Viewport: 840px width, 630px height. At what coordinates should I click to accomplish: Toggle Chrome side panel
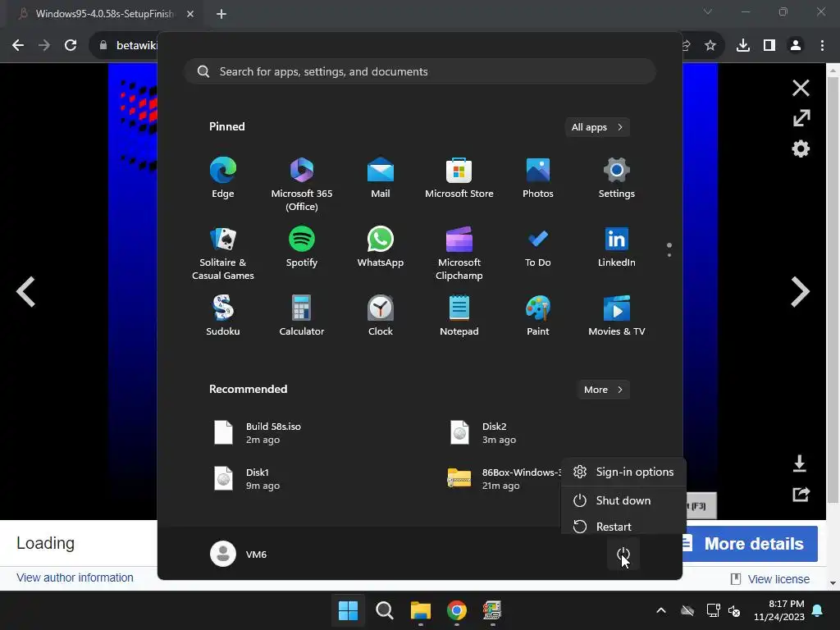[769, 45]
